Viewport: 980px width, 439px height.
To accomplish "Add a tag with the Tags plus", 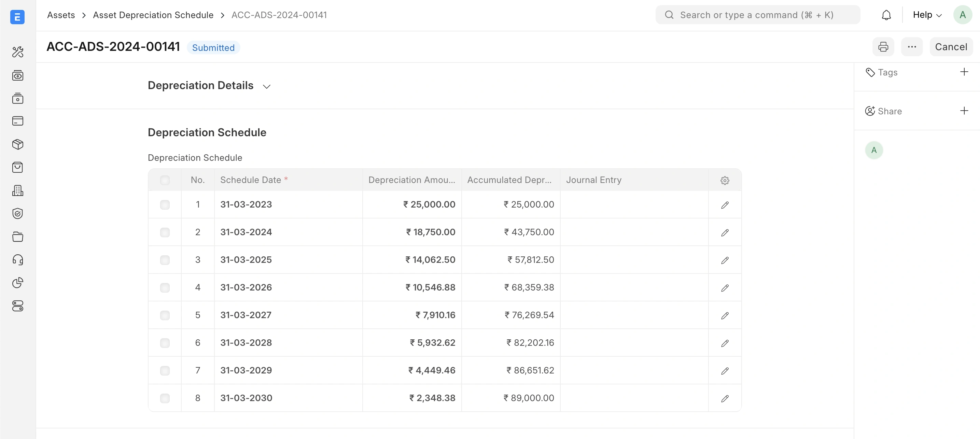I will click(x=964, y=72).
